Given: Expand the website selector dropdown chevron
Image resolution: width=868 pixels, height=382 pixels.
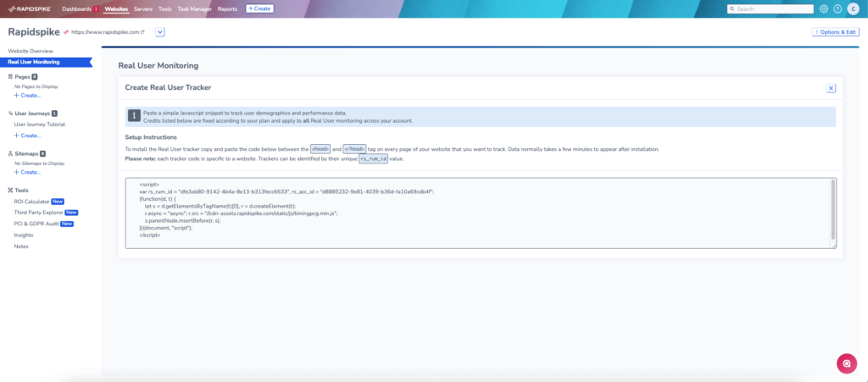Looking at the screenshot, I should pos(160,32).
